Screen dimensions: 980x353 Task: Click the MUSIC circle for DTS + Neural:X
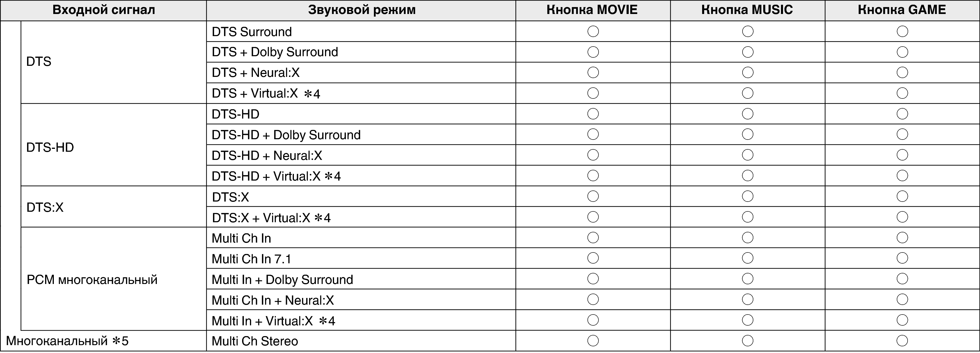pyautogui.click(x=748, y=72)
